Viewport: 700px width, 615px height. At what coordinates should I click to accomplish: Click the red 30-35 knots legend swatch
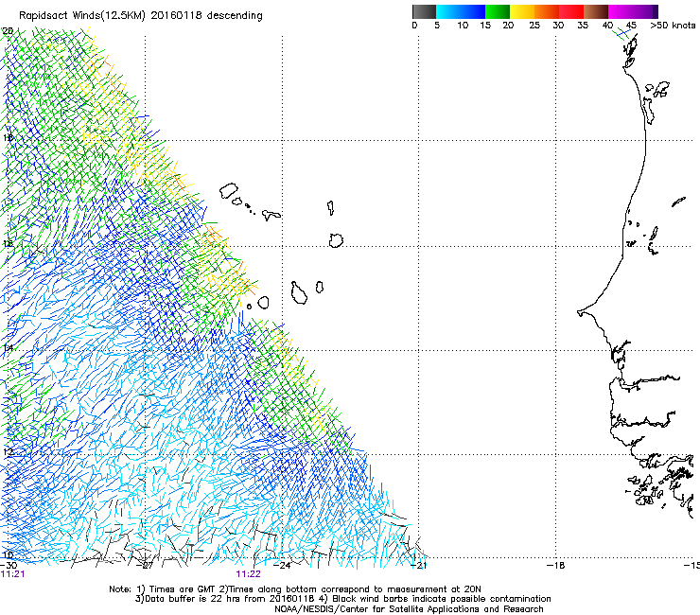point(571,11)
